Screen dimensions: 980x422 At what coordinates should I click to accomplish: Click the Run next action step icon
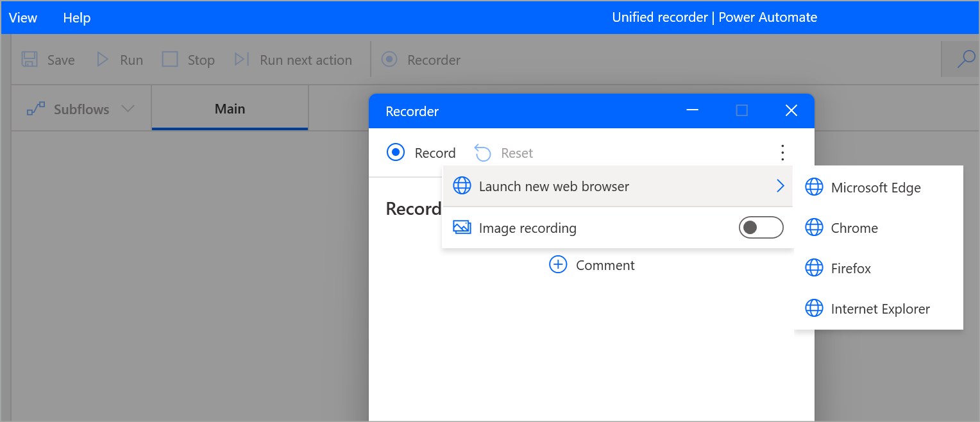[x=241, y=60]
